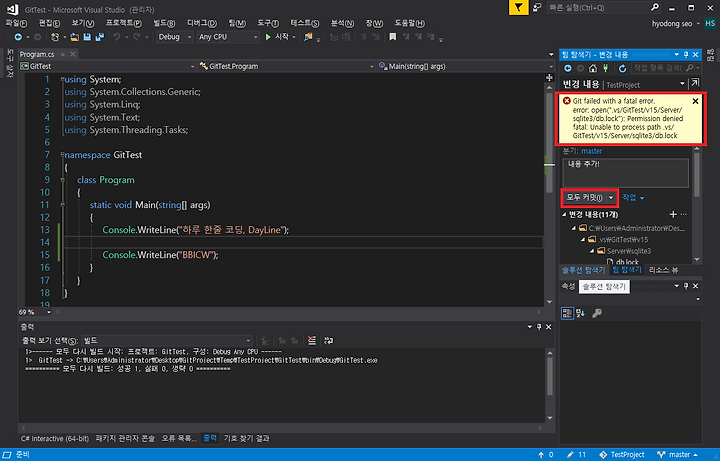Image resolution: width=720 pixels, height=461 pixels.
Task: Click the Clear All icon in Output toolbar
Action: click(312, 340)
